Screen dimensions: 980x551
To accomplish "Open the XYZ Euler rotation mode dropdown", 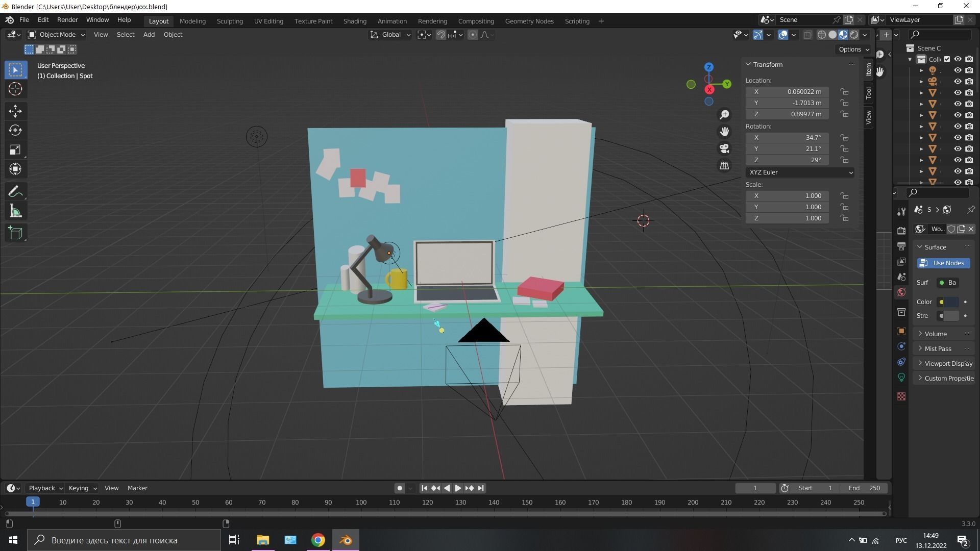I will point(800,172).
